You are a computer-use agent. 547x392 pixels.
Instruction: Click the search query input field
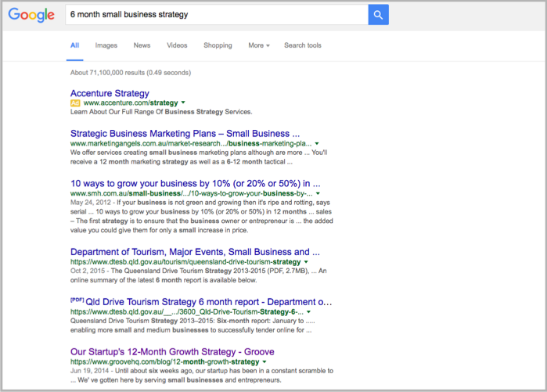point(217,15)
